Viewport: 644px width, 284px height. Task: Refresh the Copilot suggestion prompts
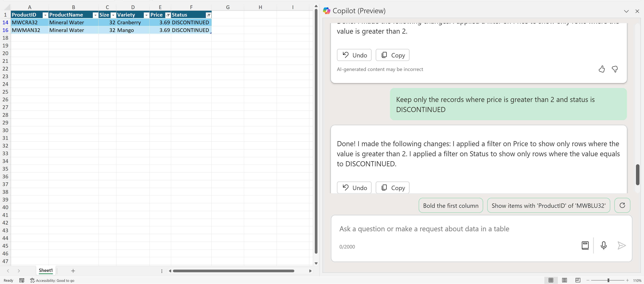pos(622,205)
